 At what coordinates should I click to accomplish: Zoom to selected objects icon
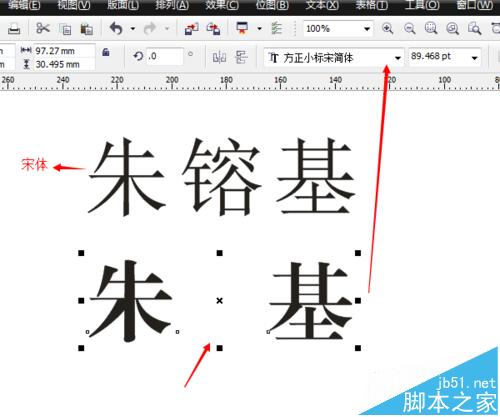coord(431,29)
